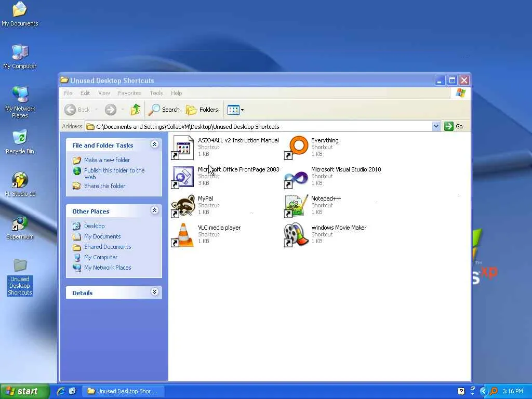Viewport: 532px width, 399px height.
Task: Select the ASIO4ALL v2 Instruction Manual shortcut icon
Action: point(183,147)
